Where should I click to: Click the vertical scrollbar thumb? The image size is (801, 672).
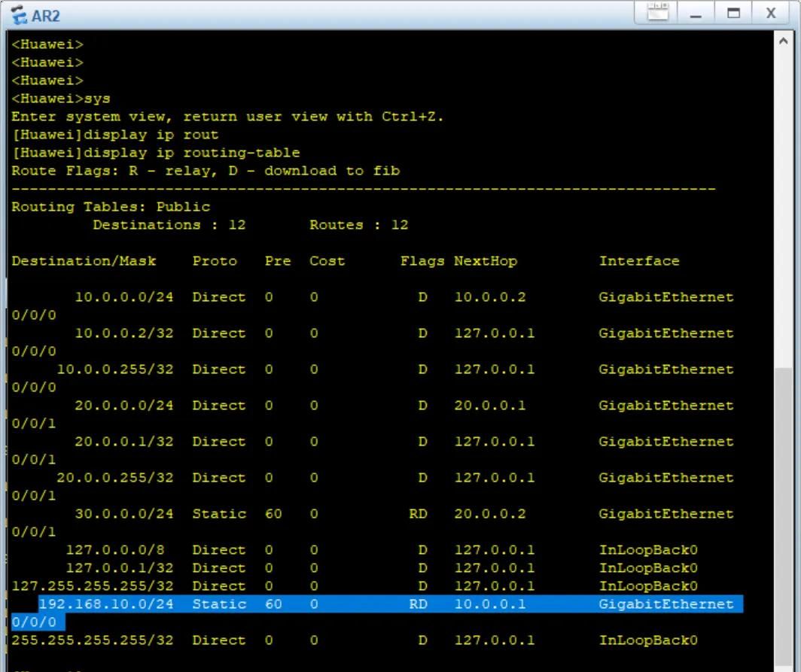(787, 519)
